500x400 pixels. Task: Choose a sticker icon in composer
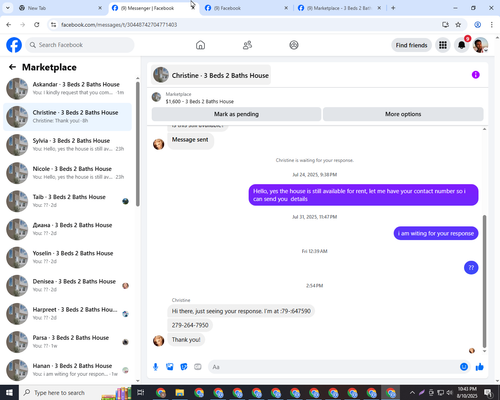click(184, 367)
